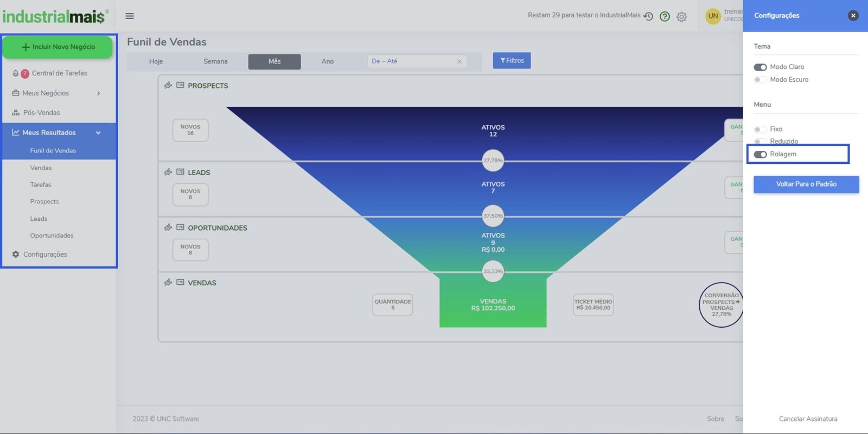Enable the Modo Escuro toggle
The image size is (868, 434).
coord(760,80)
